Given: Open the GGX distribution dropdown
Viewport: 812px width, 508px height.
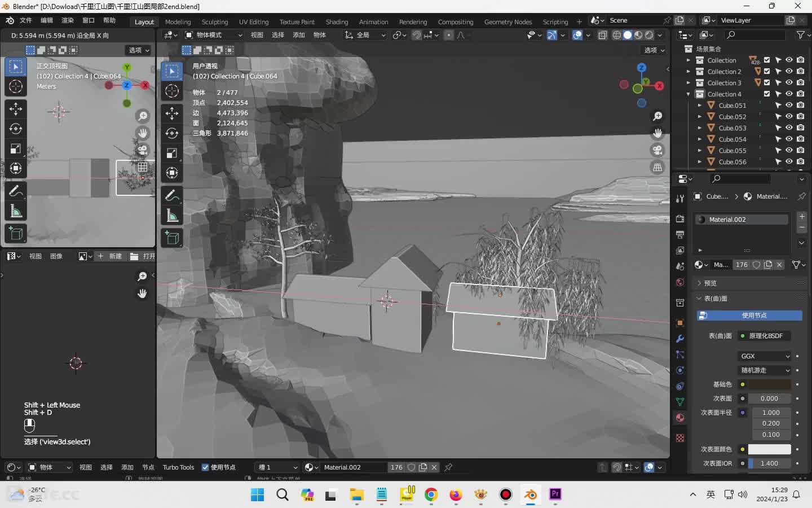Looking at the screenshot, I should click(765, 356).
